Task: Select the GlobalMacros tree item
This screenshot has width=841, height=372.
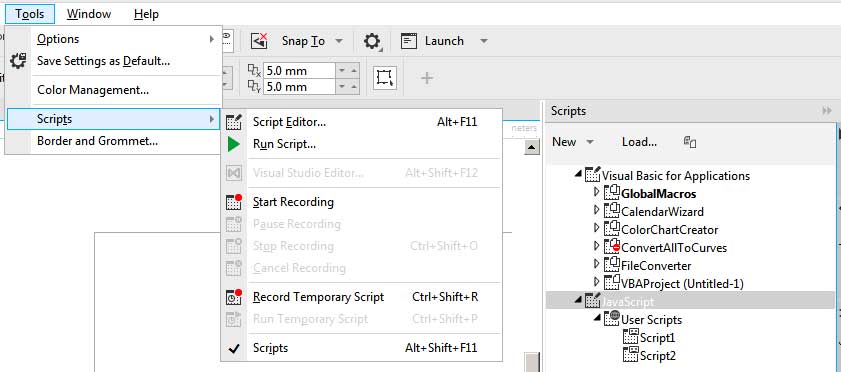Action: coord(659,194)
